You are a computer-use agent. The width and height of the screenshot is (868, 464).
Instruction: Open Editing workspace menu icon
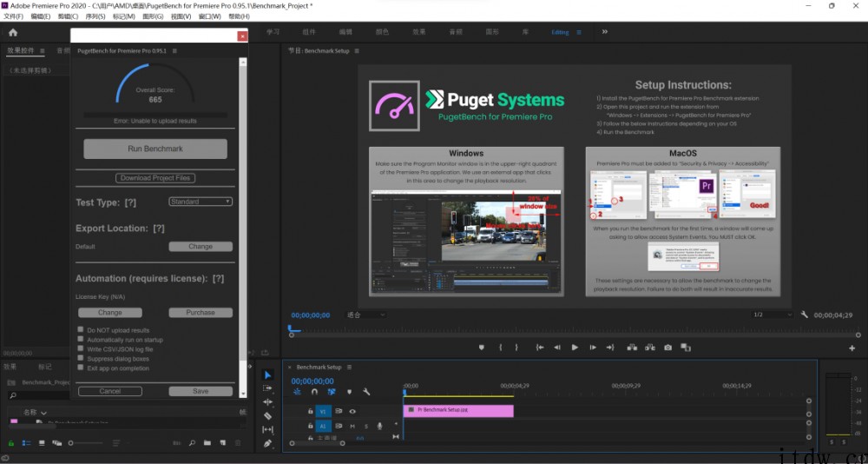(579, 32)
